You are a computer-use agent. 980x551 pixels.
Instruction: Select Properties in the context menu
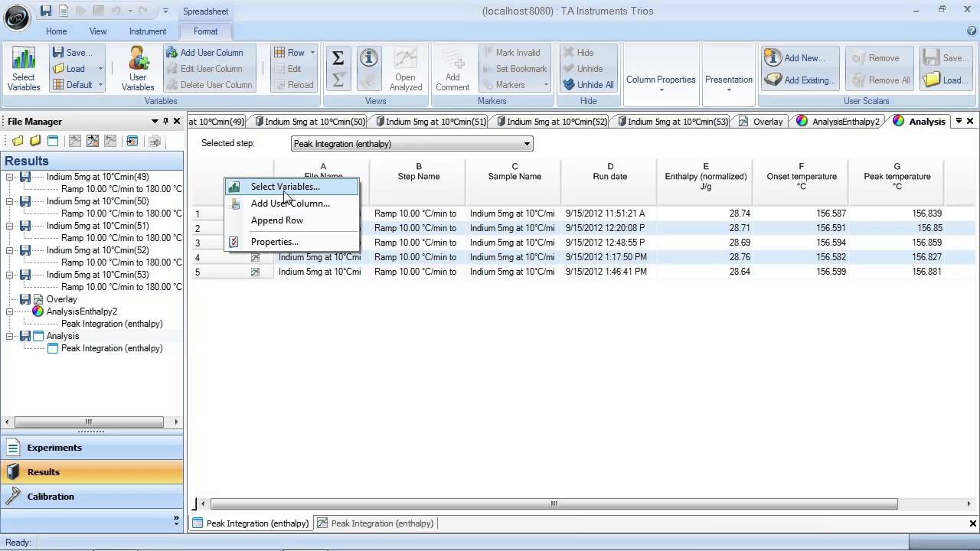274,242
